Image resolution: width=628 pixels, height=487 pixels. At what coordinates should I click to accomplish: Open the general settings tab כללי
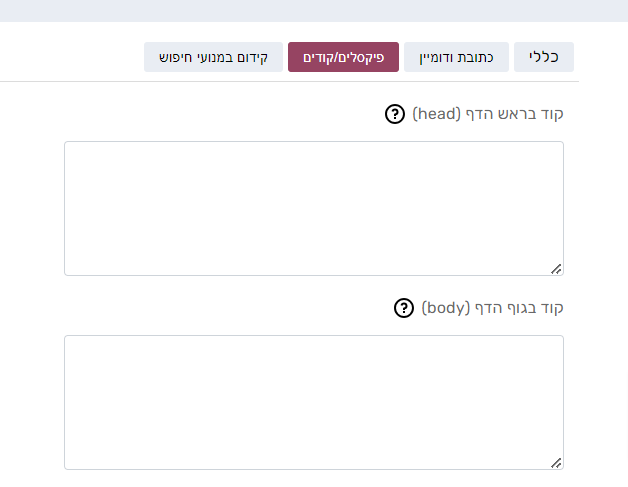pyautogui.click(x=544, y=57)
